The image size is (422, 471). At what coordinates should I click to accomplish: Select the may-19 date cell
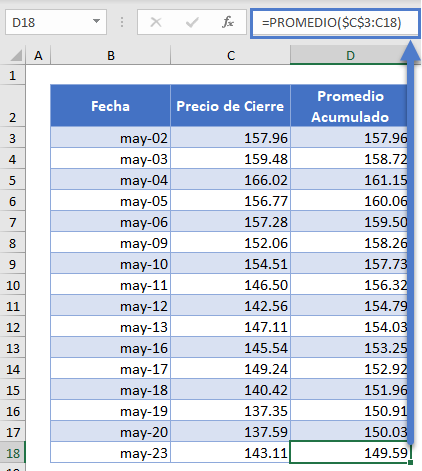pyautogui.click(x=110, y=411)
